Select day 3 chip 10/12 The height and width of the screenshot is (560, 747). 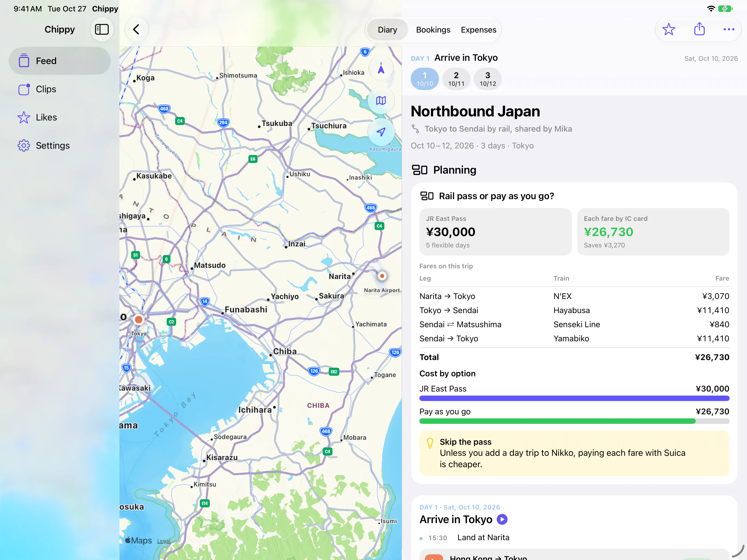coord(488,79)
